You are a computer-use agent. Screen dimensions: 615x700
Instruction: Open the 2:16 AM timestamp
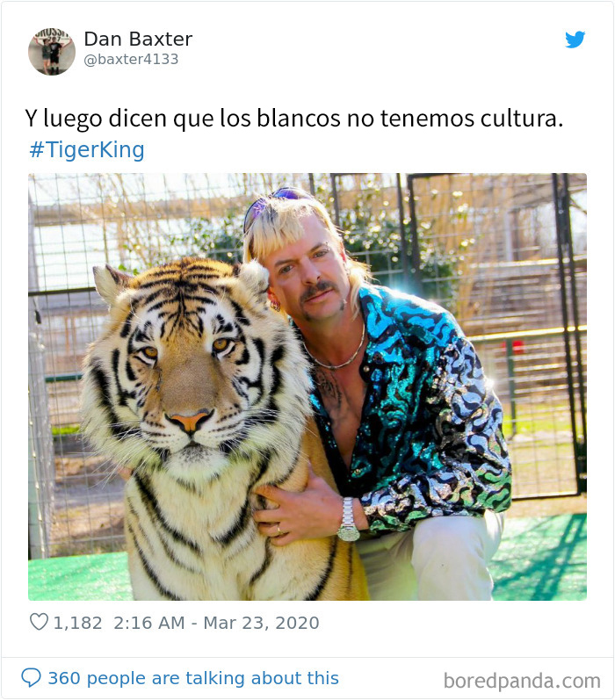(148, 623)
